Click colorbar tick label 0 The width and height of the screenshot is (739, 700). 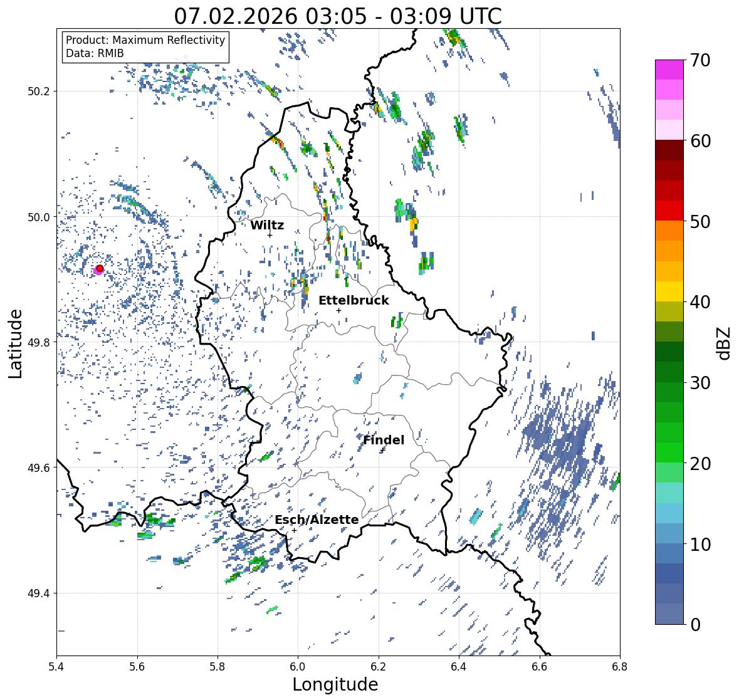click(x=695, y=625)
